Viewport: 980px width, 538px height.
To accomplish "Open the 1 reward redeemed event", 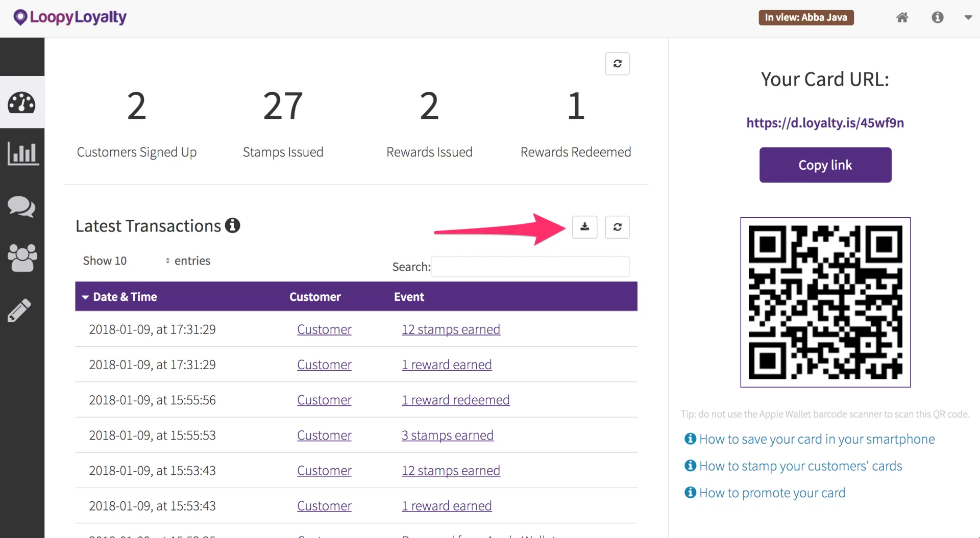I will [455, 400].
